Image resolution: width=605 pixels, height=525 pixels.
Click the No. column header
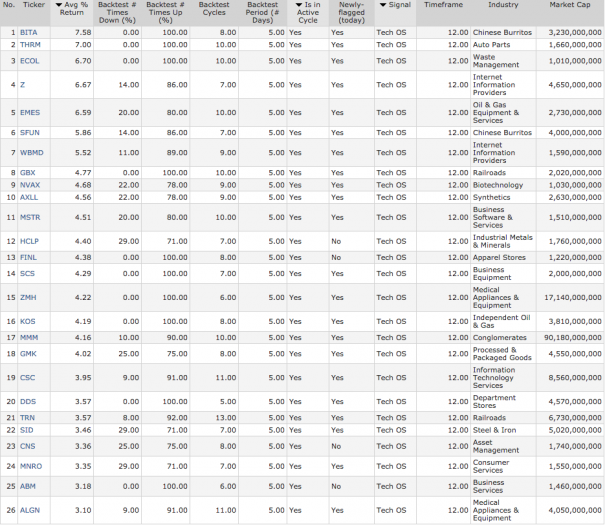(x=8, y=5)
